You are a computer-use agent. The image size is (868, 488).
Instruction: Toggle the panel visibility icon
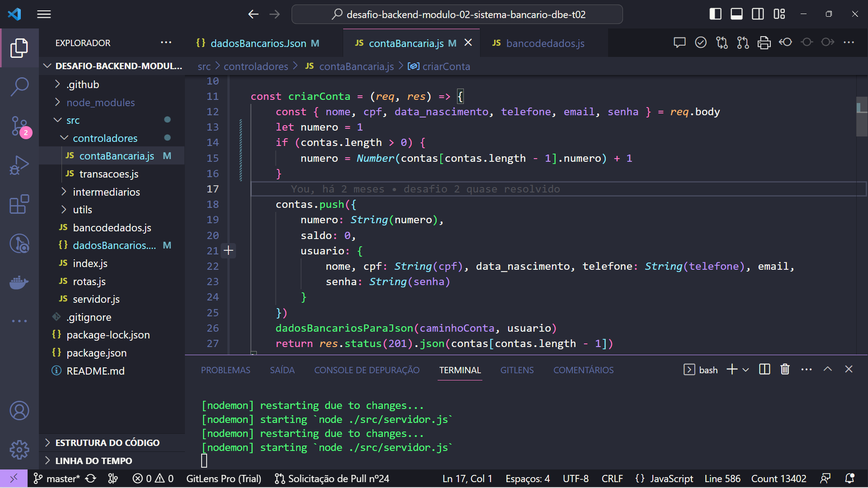coord(736,14)
